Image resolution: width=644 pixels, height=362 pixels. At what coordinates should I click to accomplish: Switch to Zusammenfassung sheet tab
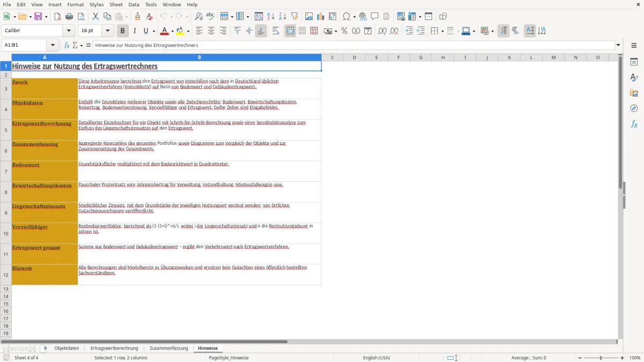pyautogui.click(x=169, y=348)
